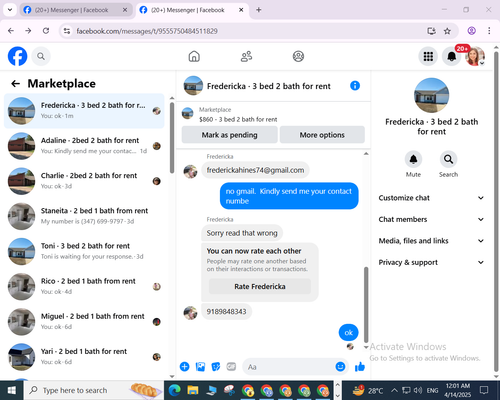Open Charlie 2bed 2 bath conversation
The image size is (500, 400).
[x=84, y=181]
